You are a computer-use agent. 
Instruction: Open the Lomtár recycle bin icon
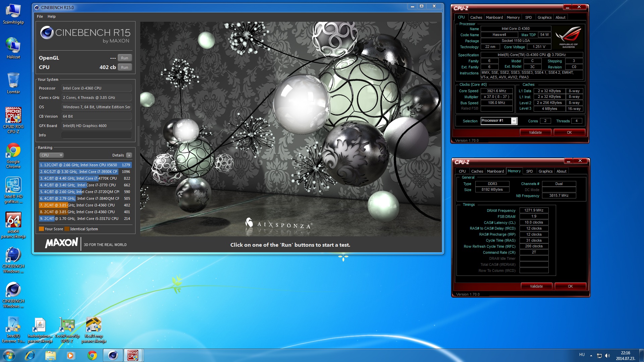[x=13, y=83]
